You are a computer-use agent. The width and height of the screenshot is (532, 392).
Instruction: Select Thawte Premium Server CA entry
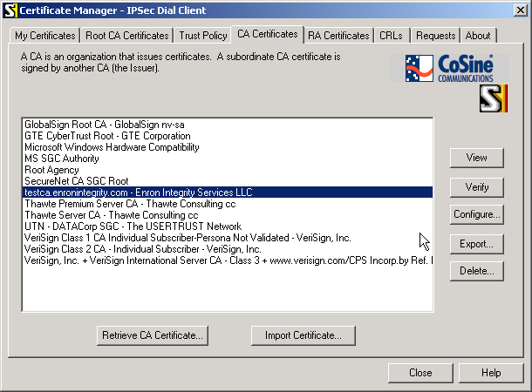click(228, 204)
